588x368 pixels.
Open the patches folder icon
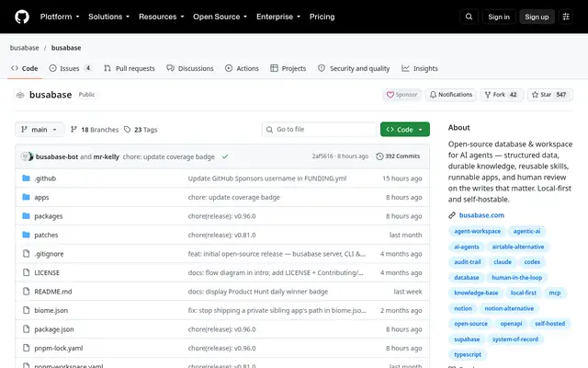[x=26, y=235]
